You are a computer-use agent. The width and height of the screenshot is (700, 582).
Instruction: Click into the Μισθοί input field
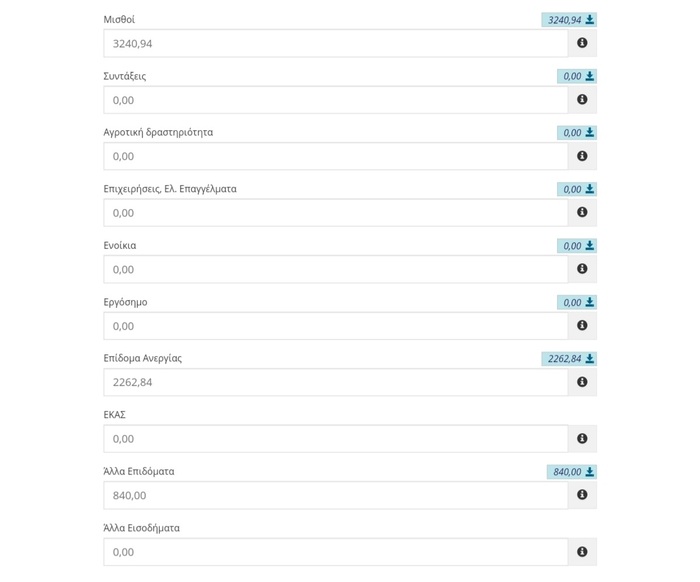point(335,43)
